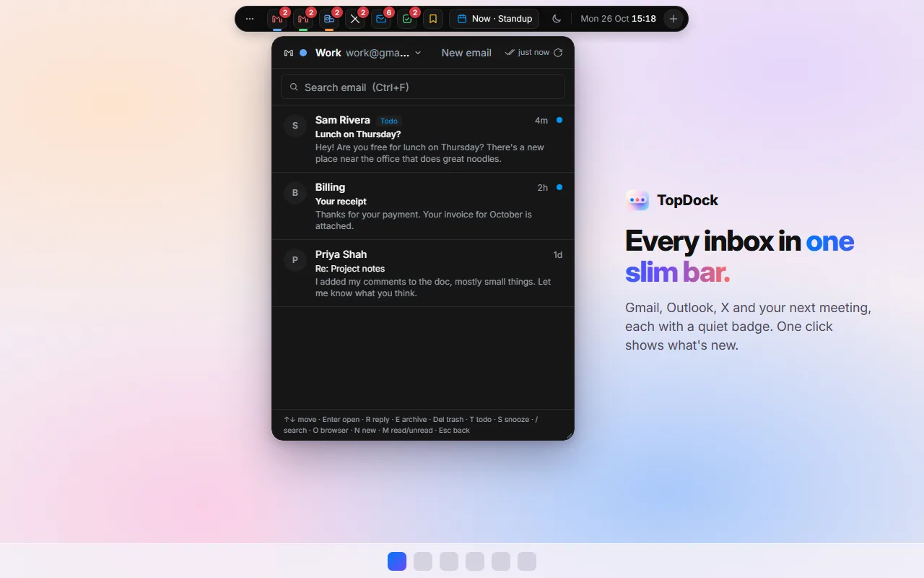
Task: Click the '4m' timestamp
Action: [541, 121]
